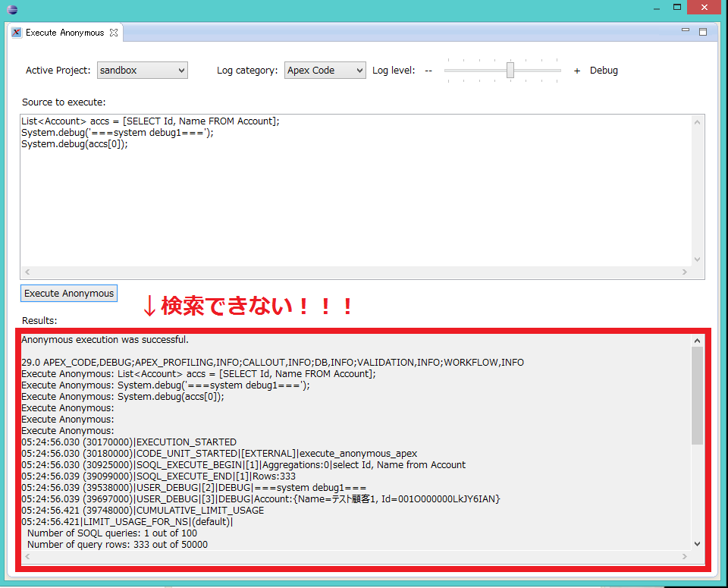The width and height of the screenshot is (728, 588).
Task: Click the Log level slider handle
Action: [509, 70]
